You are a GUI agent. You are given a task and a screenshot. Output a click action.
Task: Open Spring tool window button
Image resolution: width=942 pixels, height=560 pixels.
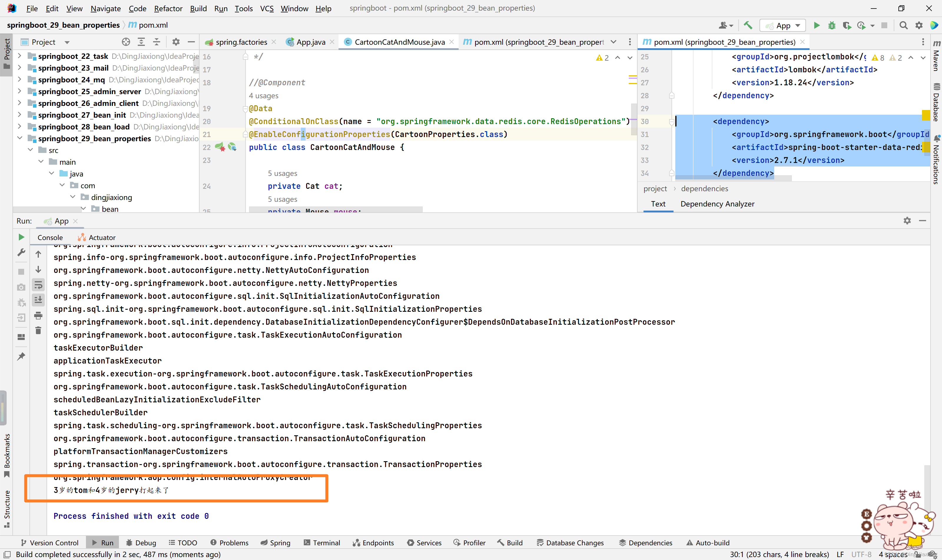[275, 543]
